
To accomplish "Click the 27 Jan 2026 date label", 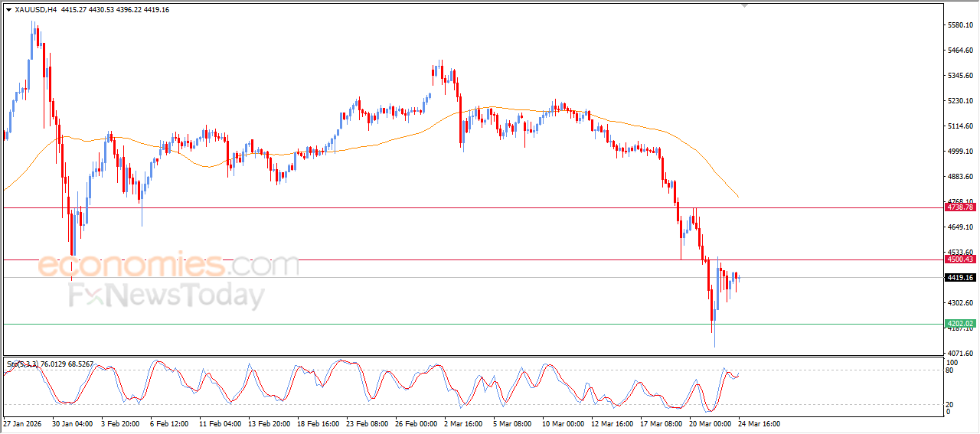I will (x=21, y=423).
